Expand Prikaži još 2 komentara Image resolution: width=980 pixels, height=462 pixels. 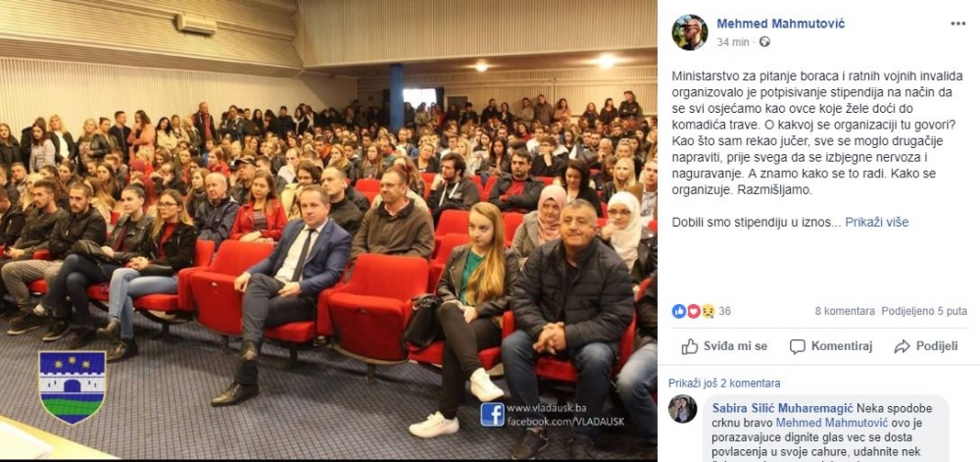pyautogui.click(x=724, y=384)
